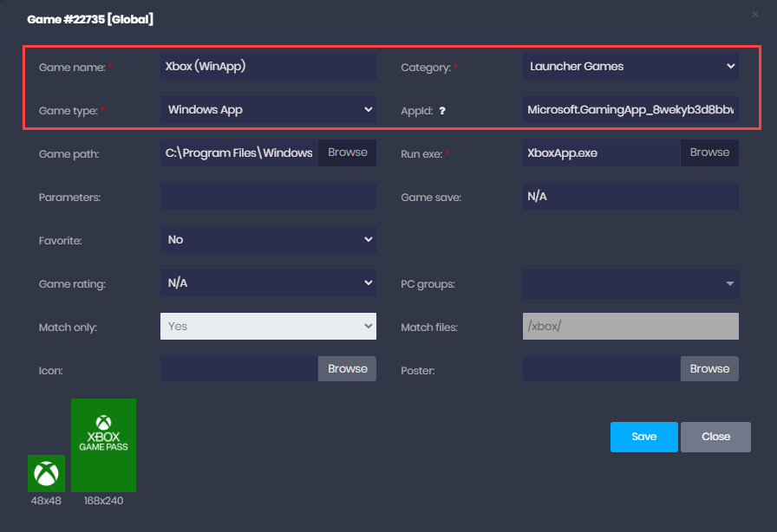
Task: Browse for an Icon image
Action: [x=347, y=369]
